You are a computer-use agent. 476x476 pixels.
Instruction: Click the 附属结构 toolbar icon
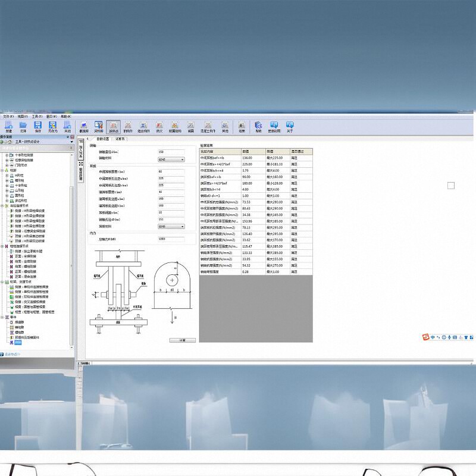(174, 126)
